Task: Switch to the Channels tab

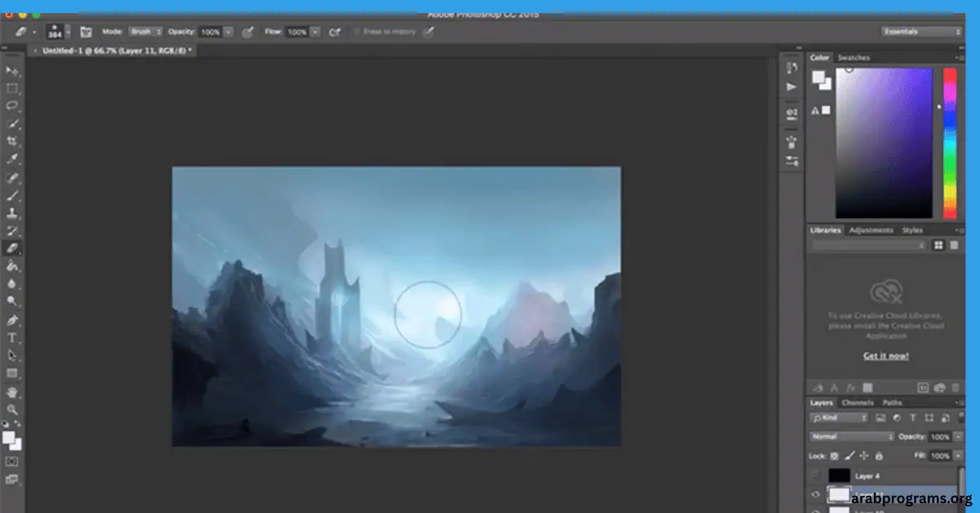Action: click(857, 403)
